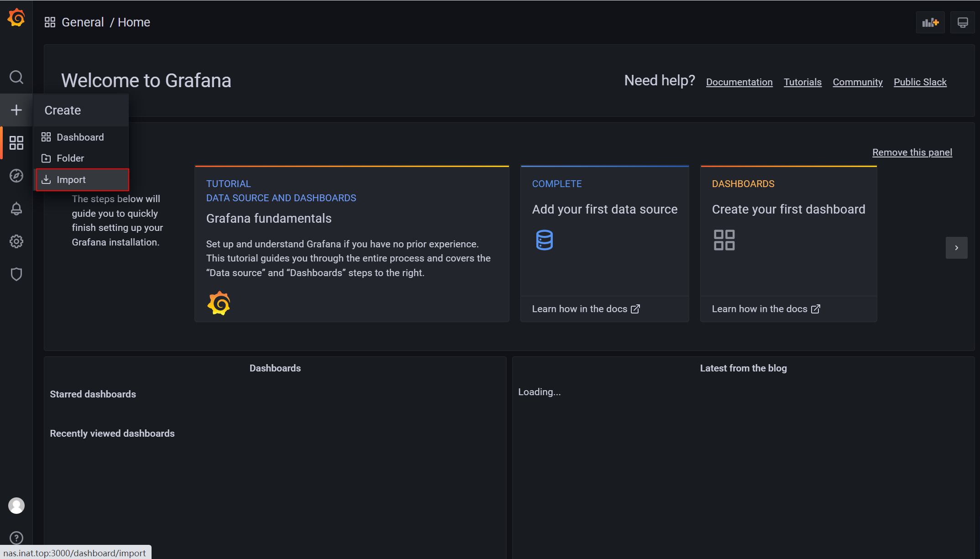
Task: Click the data source database icon
Action: pos(545,240)
